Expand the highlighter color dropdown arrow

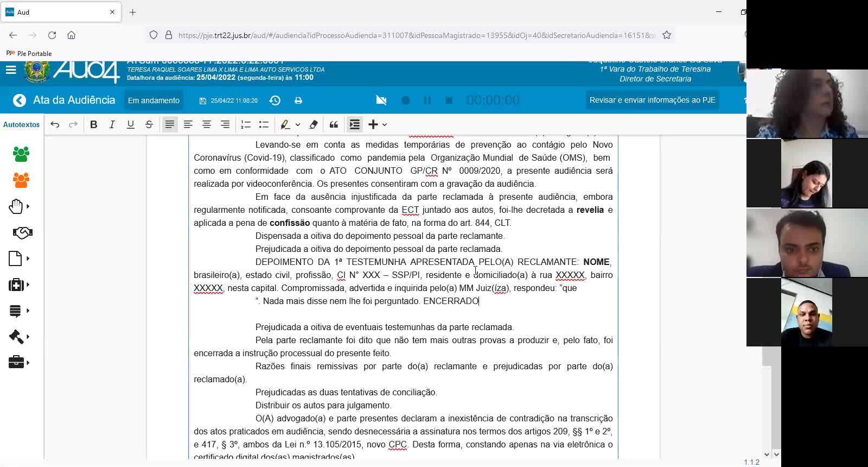[298, 125]
